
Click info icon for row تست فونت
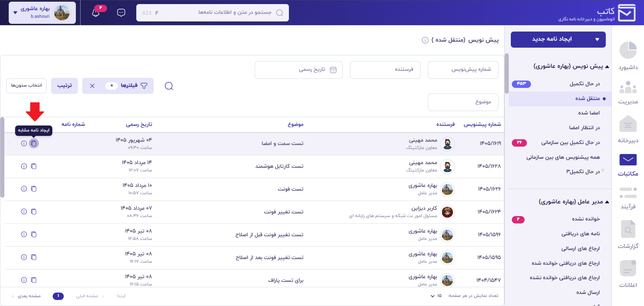(x=24, y=189)
